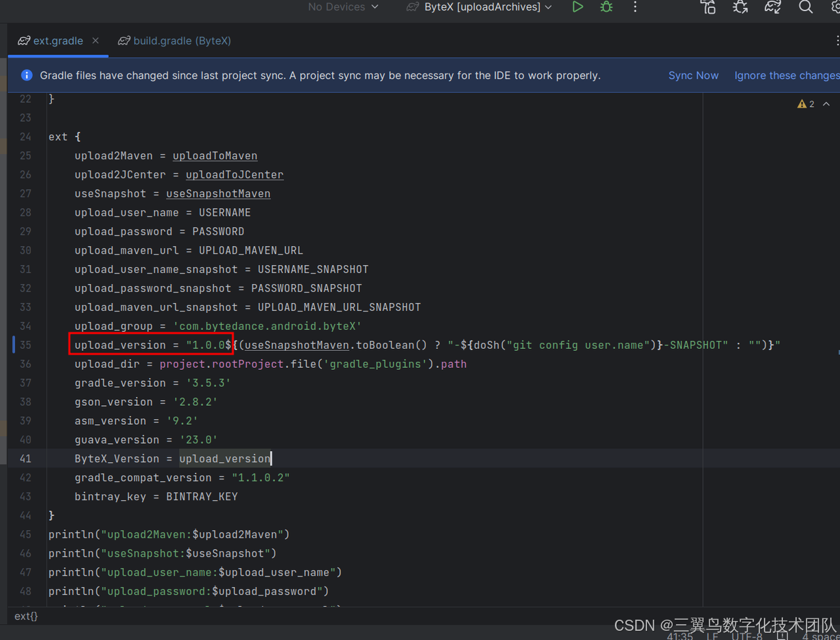The height and width of the screenshot is (640, 840).
Task: Start debugging with the green bug icon
Action: tap(606, 7)
